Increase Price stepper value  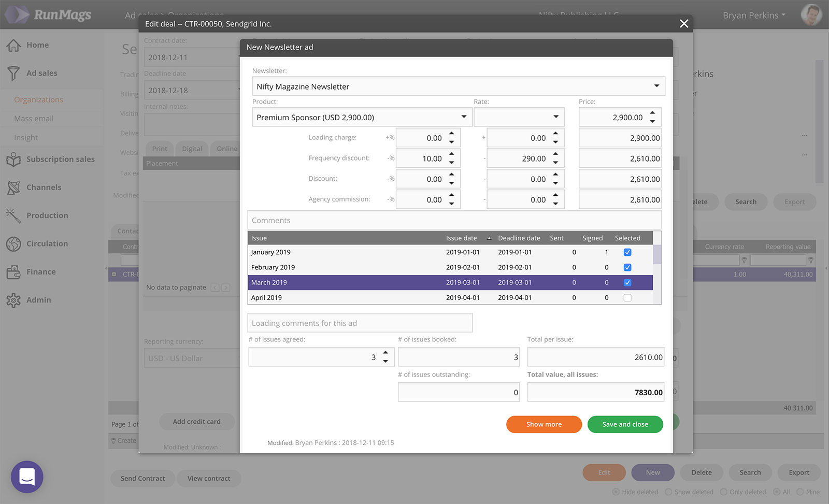(652, 113)
